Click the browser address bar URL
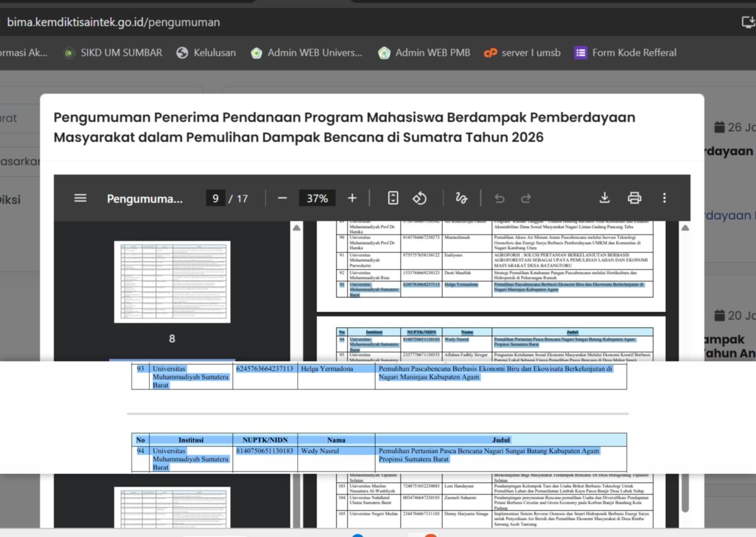Screen dimensions: 756x537 [x=113, y=22]
